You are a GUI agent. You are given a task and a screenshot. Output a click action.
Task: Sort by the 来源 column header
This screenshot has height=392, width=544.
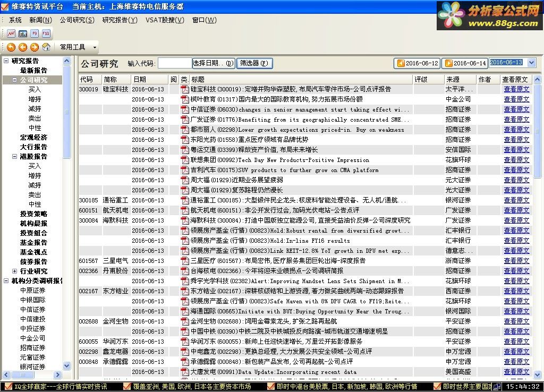460,80
